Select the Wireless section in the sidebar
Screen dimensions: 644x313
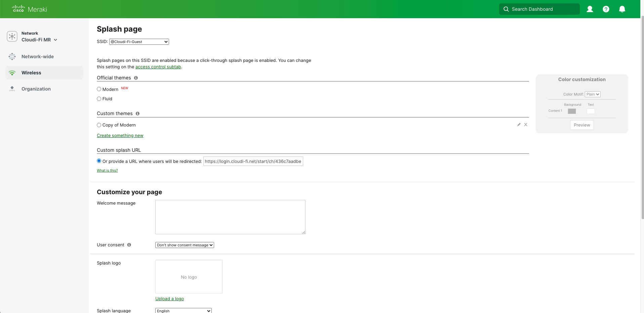31,73
